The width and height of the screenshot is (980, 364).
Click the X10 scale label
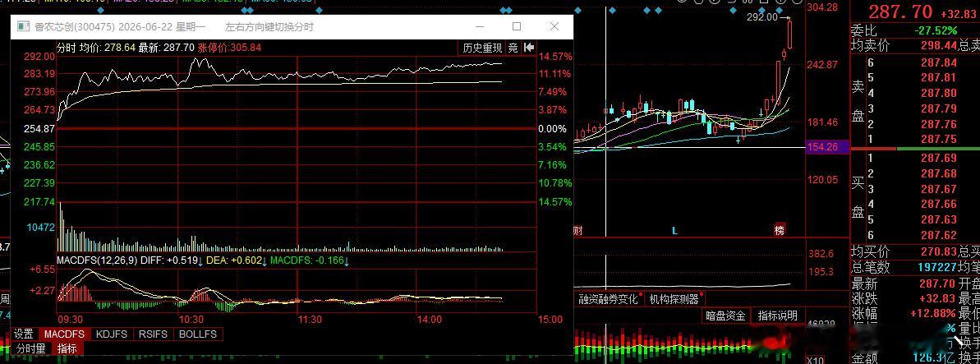tap(814, 360)
